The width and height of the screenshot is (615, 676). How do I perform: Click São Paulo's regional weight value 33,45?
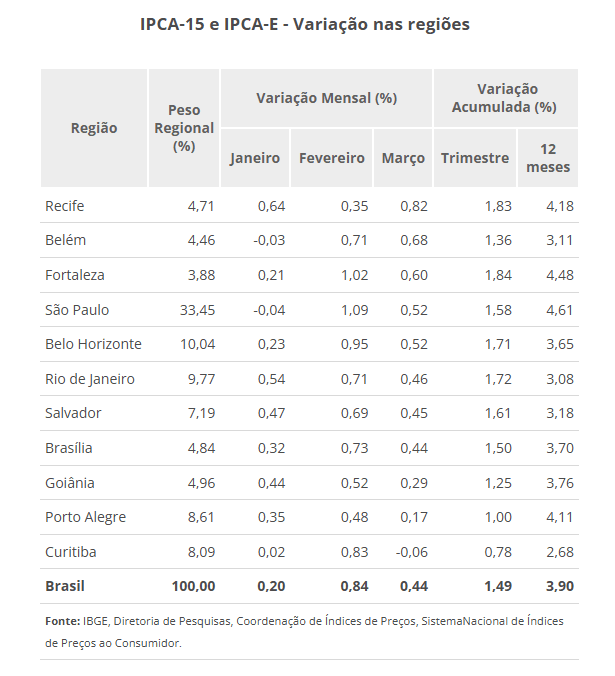(197, 310)
